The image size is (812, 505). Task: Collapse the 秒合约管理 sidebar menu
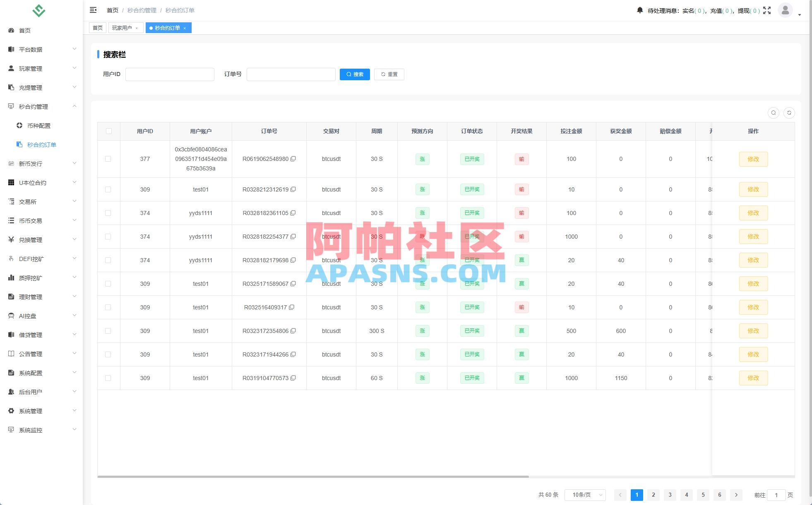coord(41,106)
